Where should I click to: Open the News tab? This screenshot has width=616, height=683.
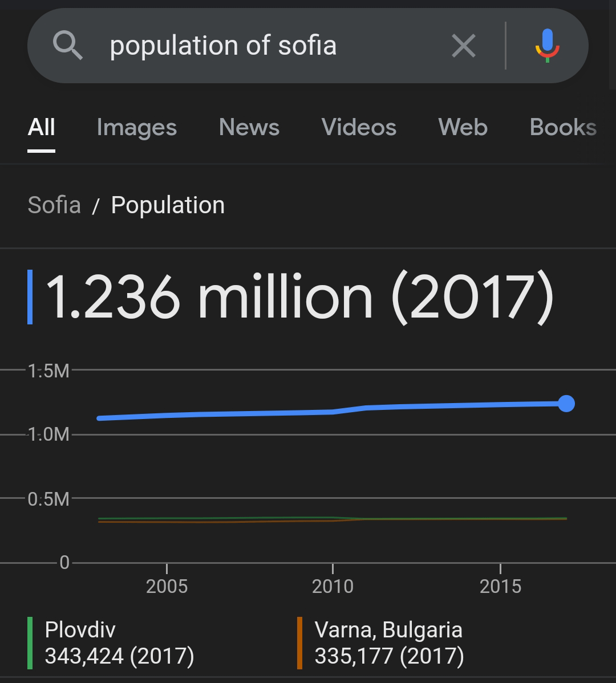point(249,127)
